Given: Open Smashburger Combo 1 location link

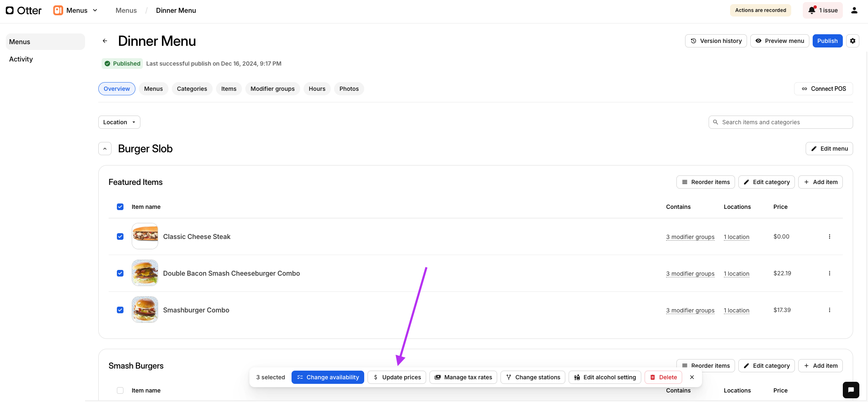Looking at the screenshot, I should click(x=736, y=310).
